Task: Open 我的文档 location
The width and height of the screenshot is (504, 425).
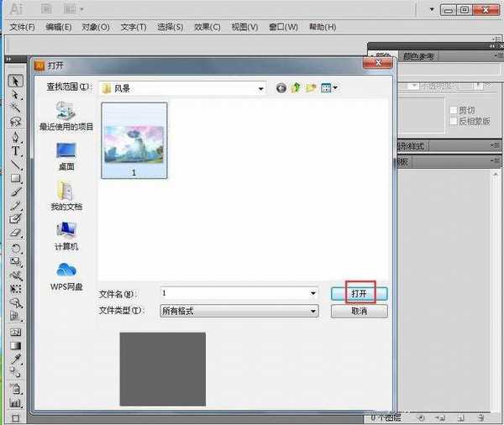Action: (66, 196)
